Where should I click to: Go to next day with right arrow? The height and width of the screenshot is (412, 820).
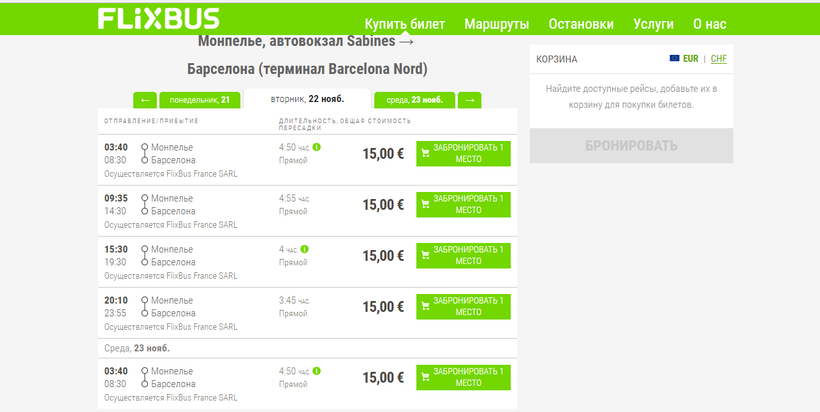[x=470, y=100]
